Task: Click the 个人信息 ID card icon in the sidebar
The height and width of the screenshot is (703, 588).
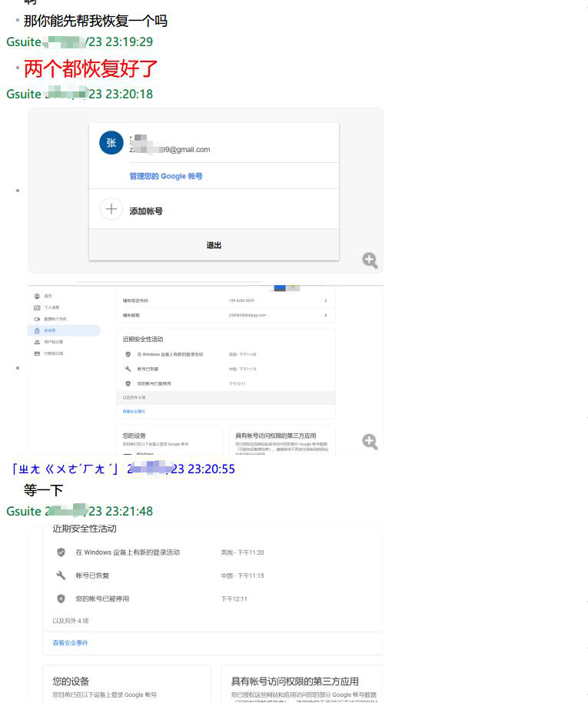Action: [37, 307]
